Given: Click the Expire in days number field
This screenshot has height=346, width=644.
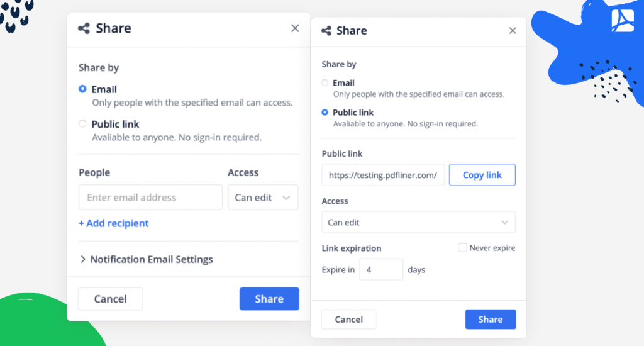Looking at the screenshot, I should [381, 270].
